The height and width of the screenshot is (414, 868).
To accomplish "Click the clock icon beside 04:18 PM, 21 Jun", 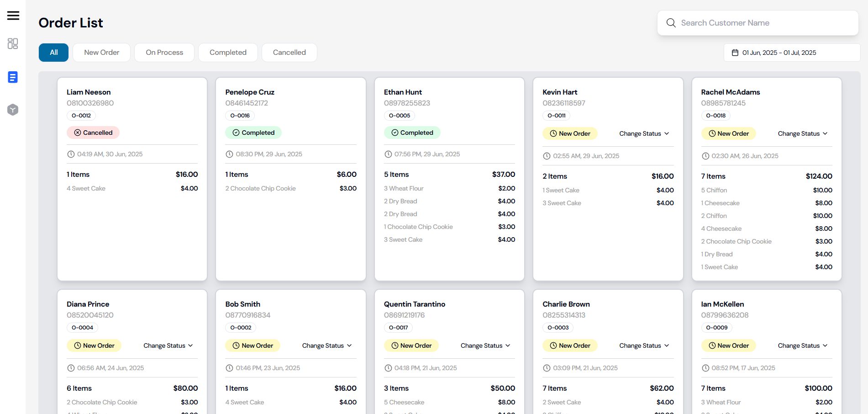I will click(x=388, y=368).
